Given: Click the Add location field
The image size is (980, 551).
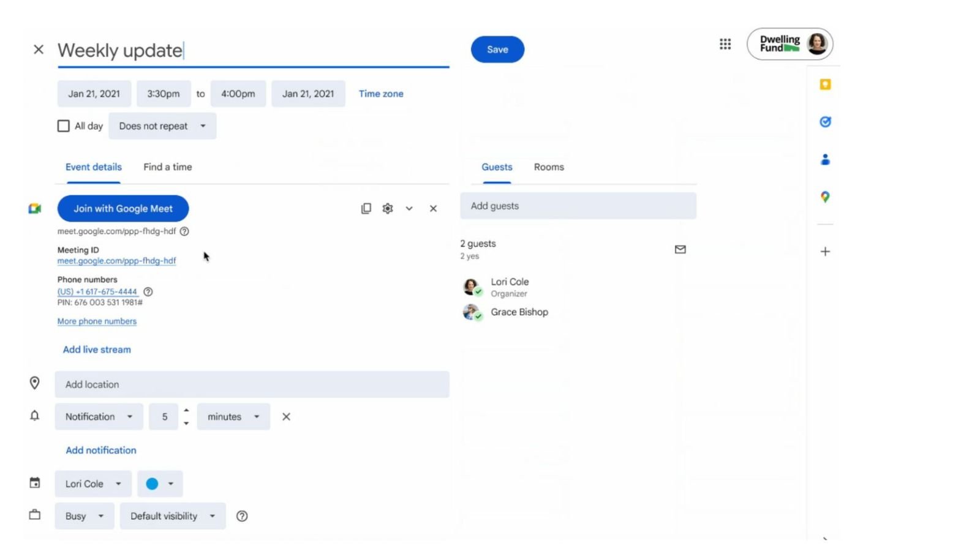Looking at the screenshot, I should (252, 384).
